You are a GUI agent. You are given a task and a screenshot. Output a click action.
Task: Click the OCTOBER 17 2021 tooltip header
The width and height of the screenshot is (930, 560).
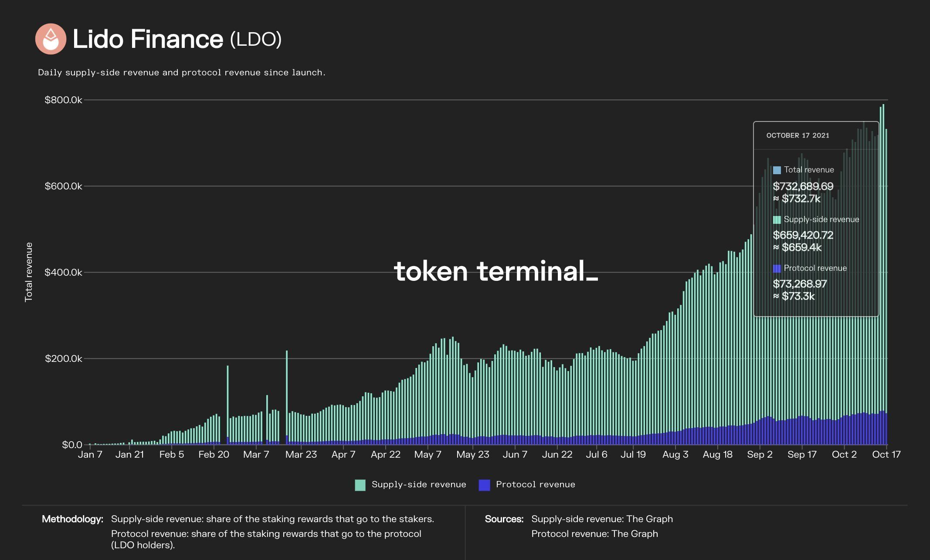[x=798, y=135]
